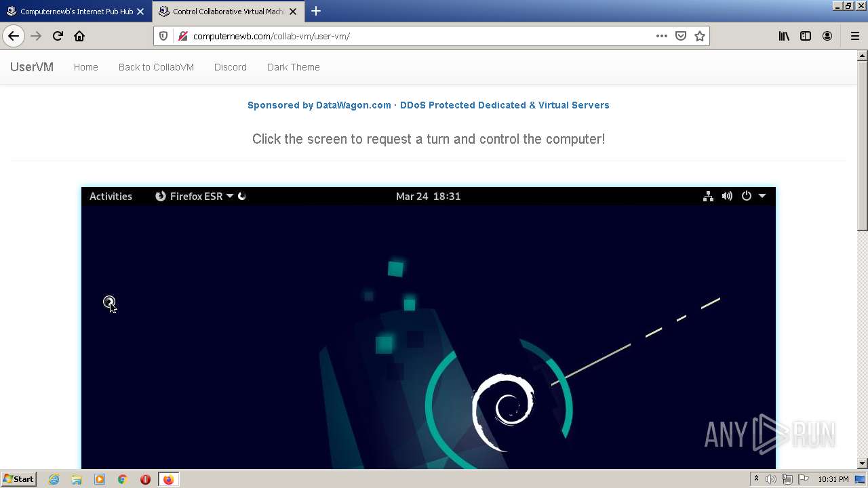The width and height of the screenshot is (868, 488).
Task: Click the page vertical scrollbar thumb
Action: coord(863,146)
